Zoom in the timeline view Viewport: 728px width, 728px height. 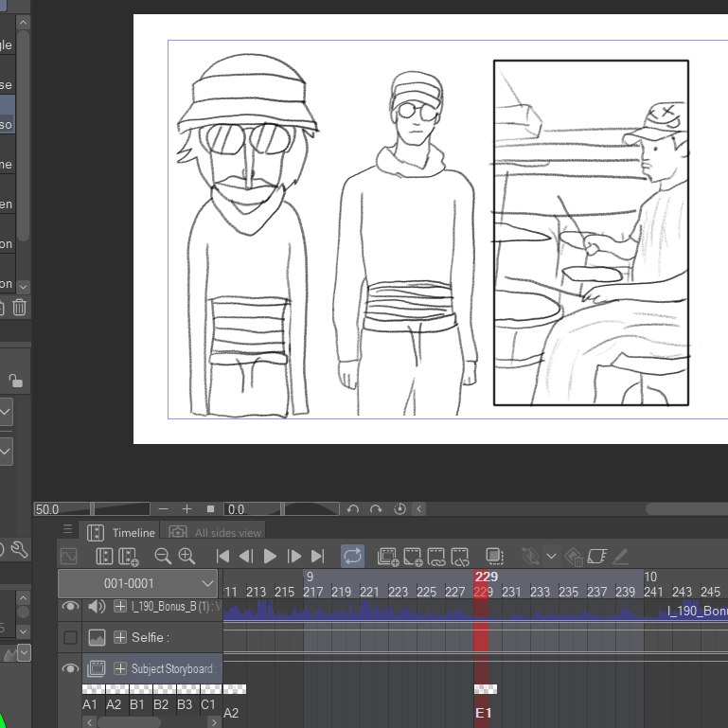(x=186, y=557)
